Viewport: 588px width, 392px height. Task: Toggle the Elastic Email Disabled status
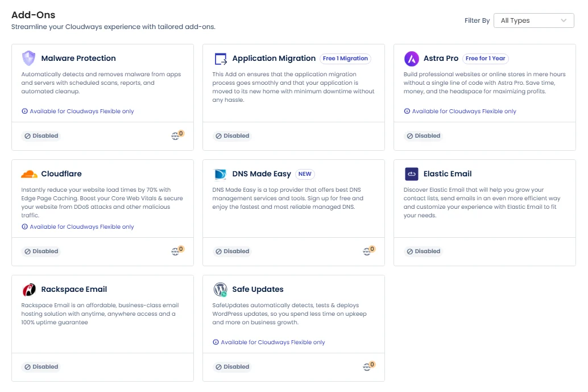423,251
